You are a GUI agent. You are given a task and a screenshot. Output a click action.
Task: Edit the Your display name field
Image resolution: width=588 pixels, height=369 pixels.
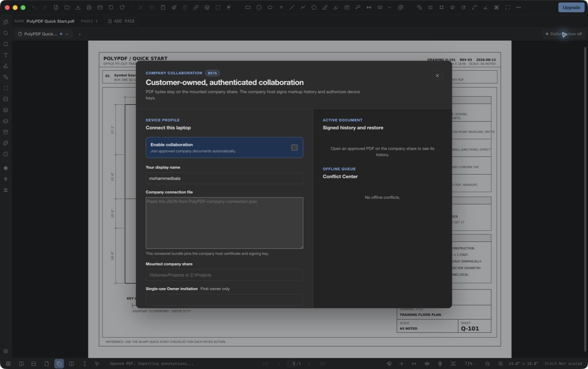tap(224, 178)
